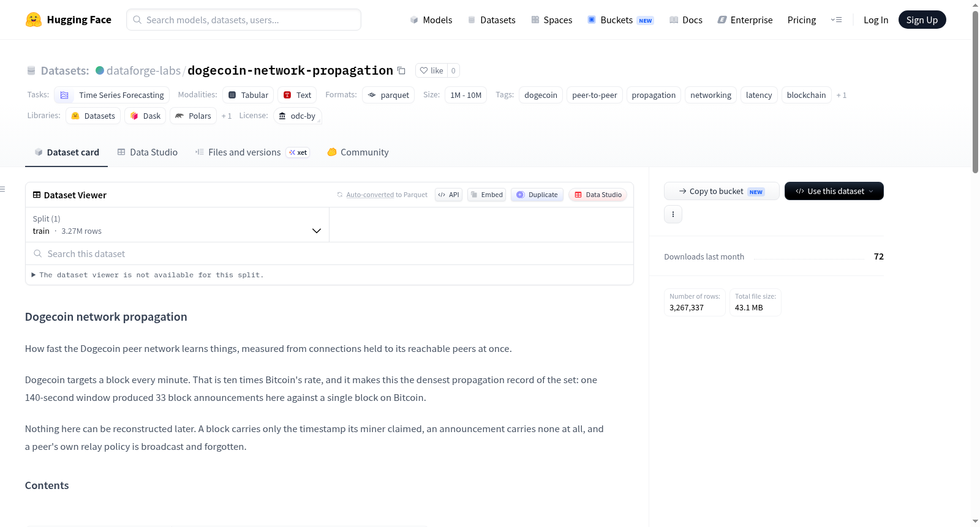The width and height of the screenshot is (980, 527).
Task: Click the Log In link
Action: [x=876, y=20]
